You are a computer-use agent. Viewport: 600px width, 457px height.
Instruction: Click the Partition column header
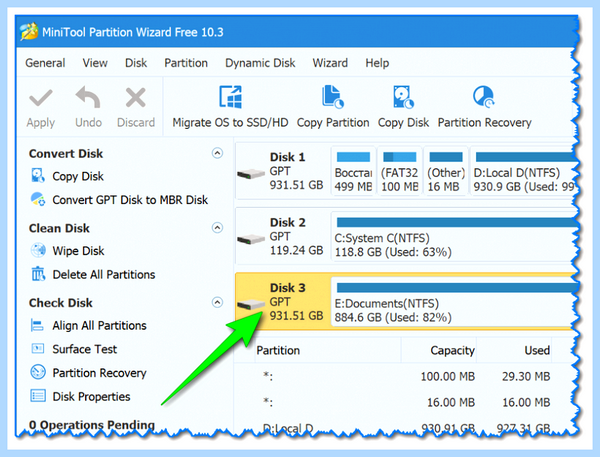tap(278, 350)
